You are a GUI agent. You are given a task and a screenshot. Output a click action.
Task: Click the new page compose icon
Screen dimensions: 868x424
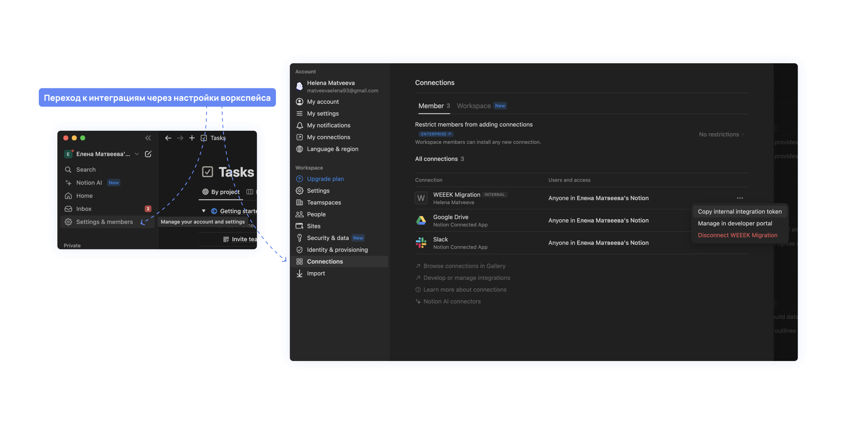point(148,154)
